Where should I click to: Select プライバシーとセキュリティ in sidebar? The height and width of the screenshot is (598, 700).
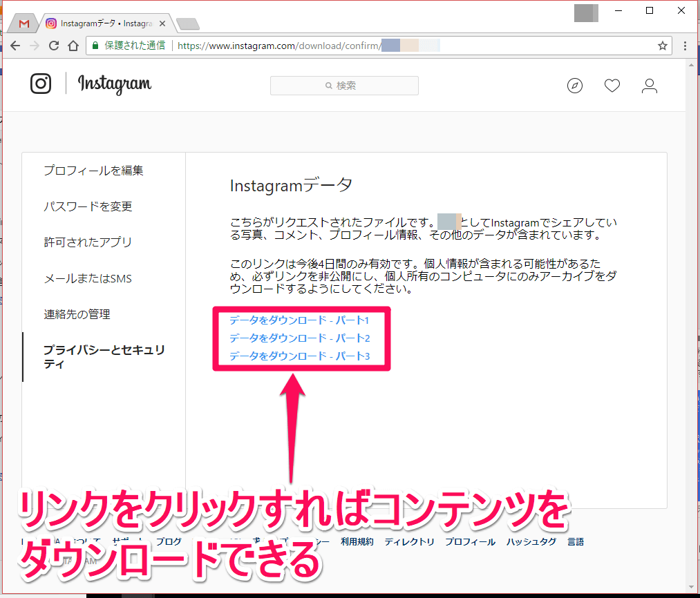104,356
